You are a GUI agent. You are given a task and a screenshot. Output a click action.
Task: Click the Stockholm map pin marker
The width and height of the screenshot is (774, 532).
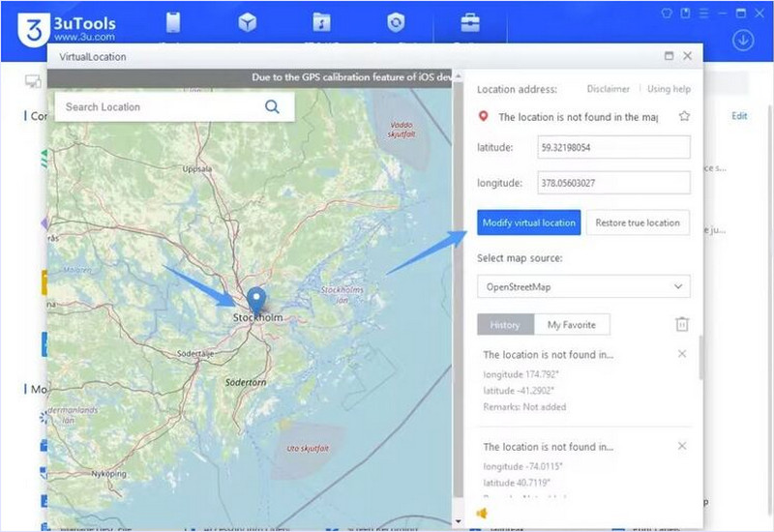tap(256, 300)
